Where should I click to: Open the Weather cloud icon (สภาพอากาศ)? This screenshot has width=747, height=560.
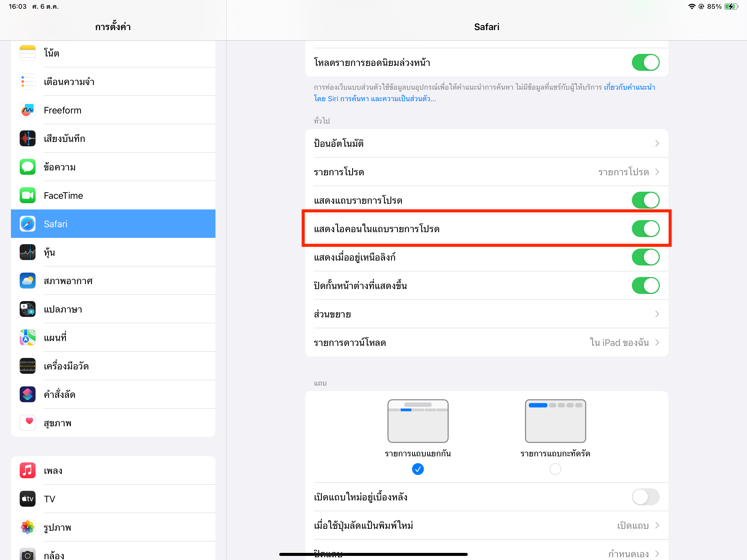coord(27,281)
